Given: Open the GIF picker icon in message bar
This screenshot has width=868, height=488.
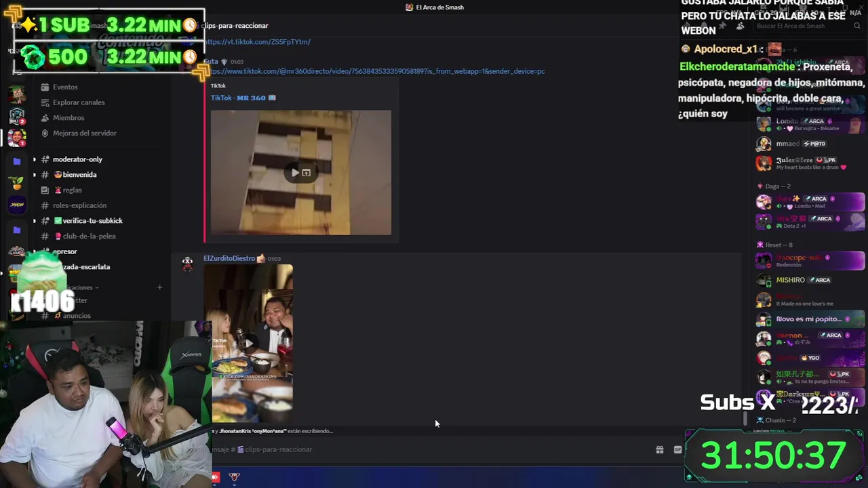Looking at the screenshot, I should pos(677,449).
